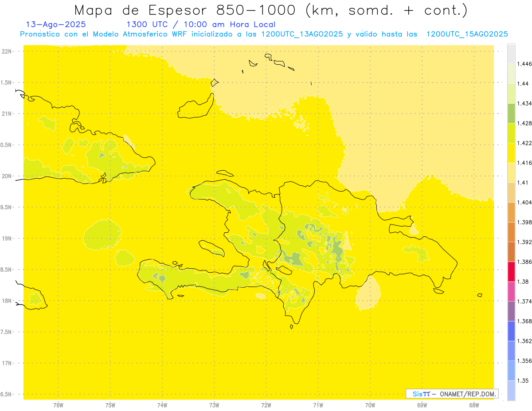
Task: Click the '19N' latitude label
Action: 7,238
